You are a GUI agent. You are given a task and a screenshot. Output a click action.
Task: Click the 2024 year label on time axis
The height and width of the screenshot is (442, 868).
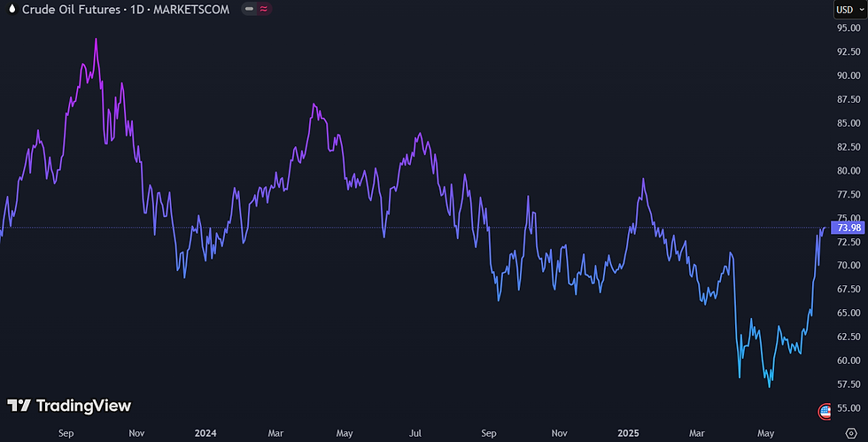(x=205, y=433)
